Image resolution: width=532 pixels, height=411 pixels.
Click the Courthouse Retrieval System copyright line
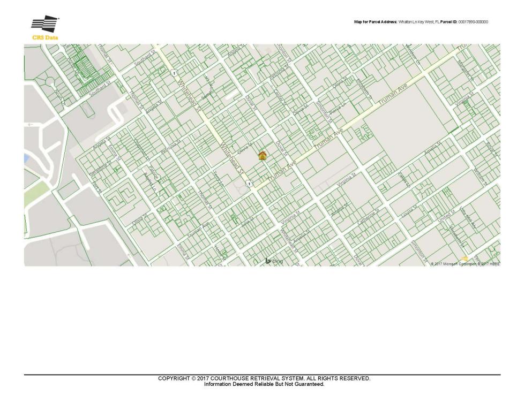click(264, 378)
